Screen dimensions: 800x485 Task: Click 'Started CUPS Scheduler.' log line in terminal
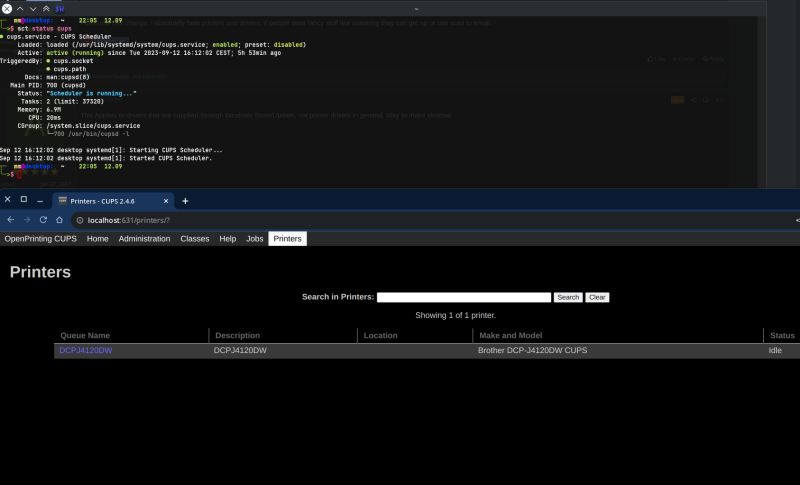(x=170, y=158)
